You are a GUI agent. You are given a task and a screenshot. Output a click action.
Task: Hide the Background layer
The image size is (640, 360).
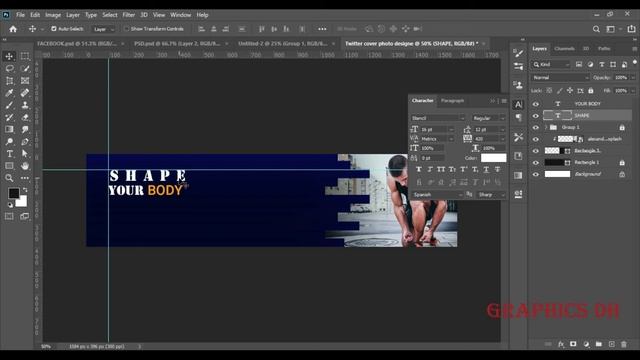coord(536,175)
